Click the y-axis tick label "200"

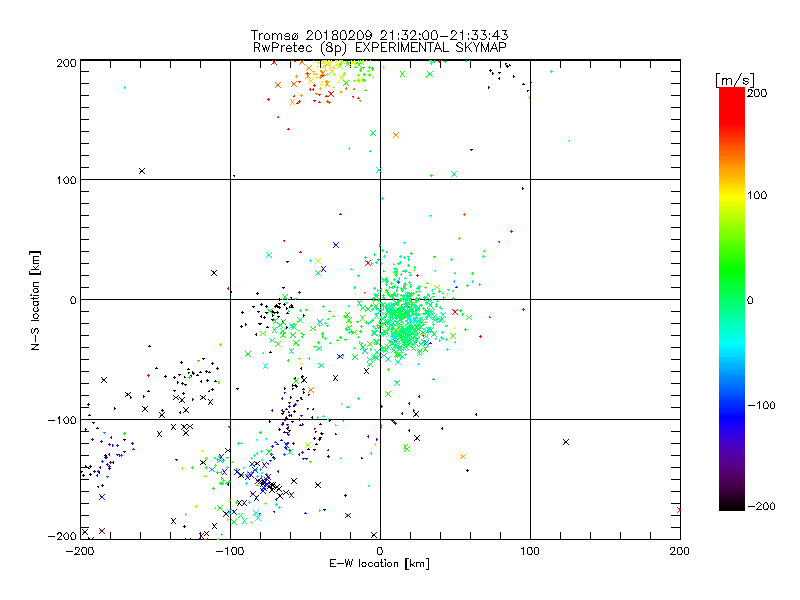coord(66,63)
